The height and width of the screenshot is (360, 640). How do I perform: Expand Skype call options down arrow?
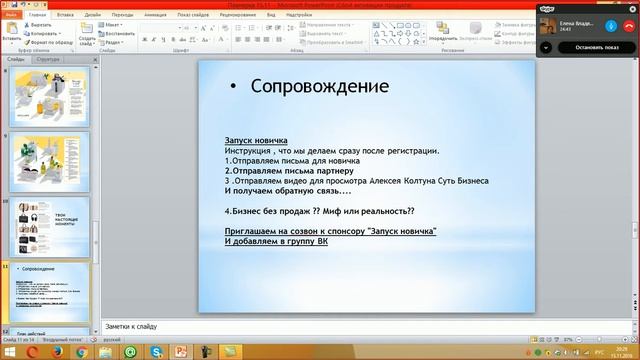point(546,47)
